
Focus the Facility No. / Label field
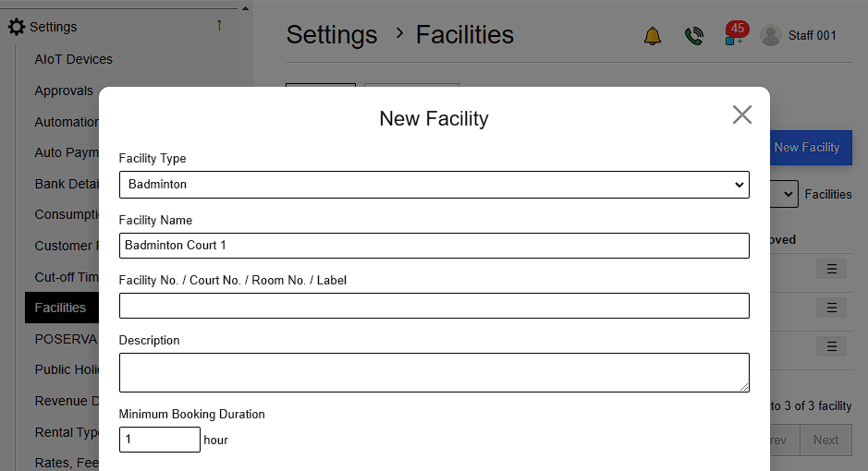tap(434, 306)
